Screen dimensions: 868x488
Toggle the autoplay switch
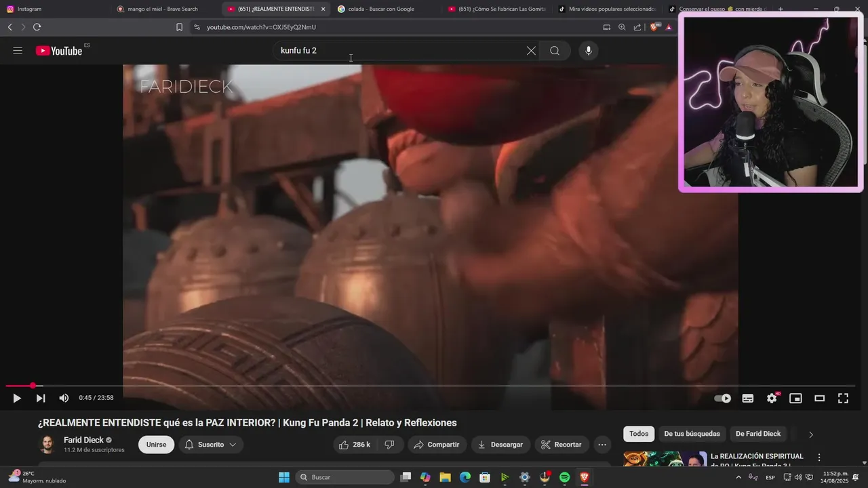point(723,399)
